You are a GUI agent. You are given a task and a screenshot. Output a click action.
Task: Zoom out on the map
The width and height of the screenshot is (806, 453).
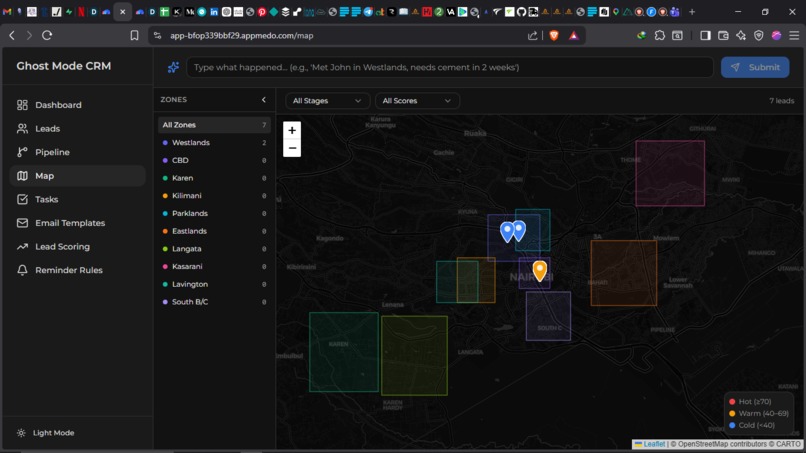tap(292, 148)
